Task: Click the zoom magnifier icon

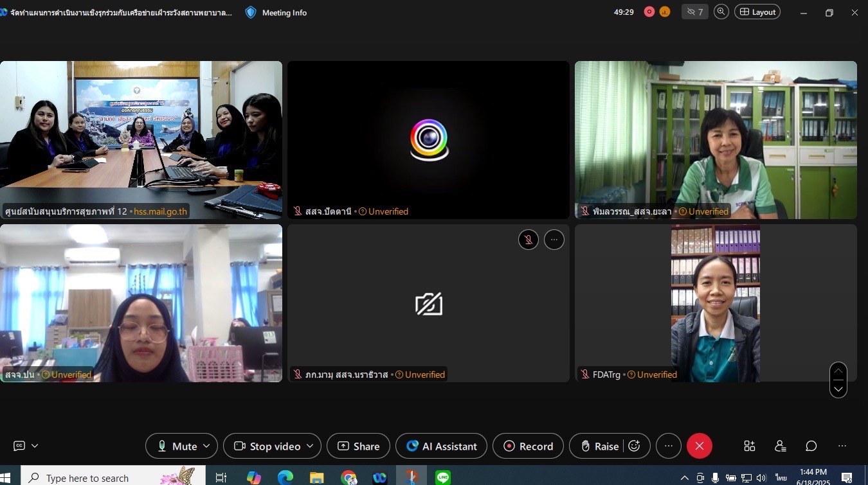Action: 721,12
